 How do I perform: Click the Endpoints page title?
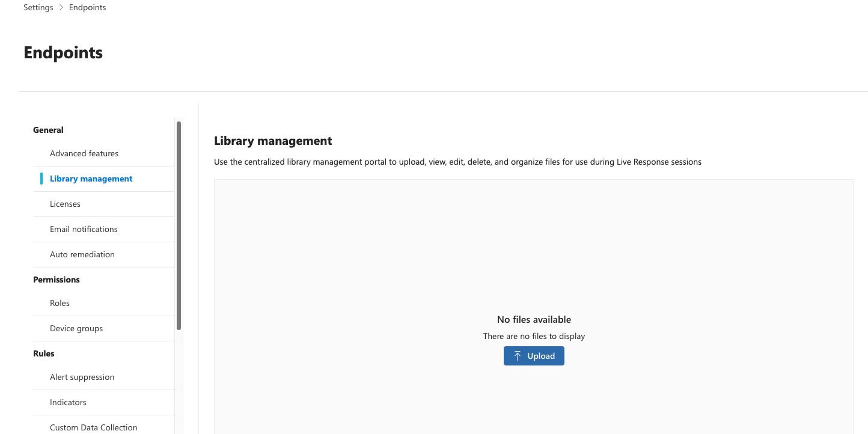pyautogui.click(x=63, y=53)
